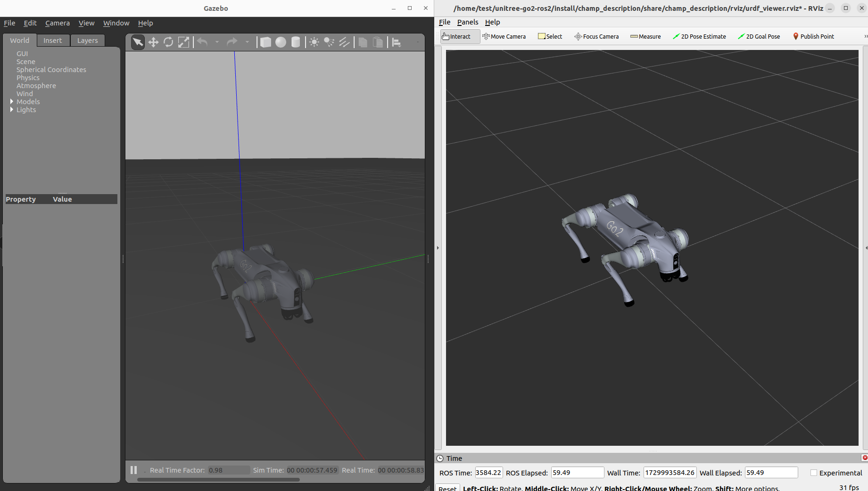Click the Copy icon in Gazebo toolbar
Screen dimensions: 868x491
tap(363, 42)
